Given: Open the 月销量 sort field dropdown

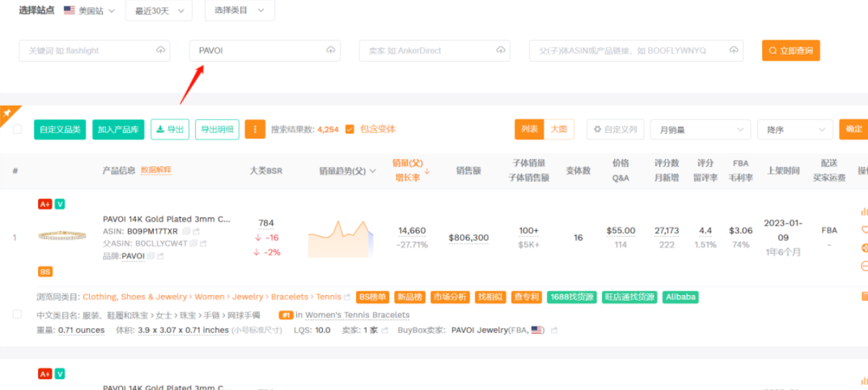Looking at the screenshot, I should 700,130.
